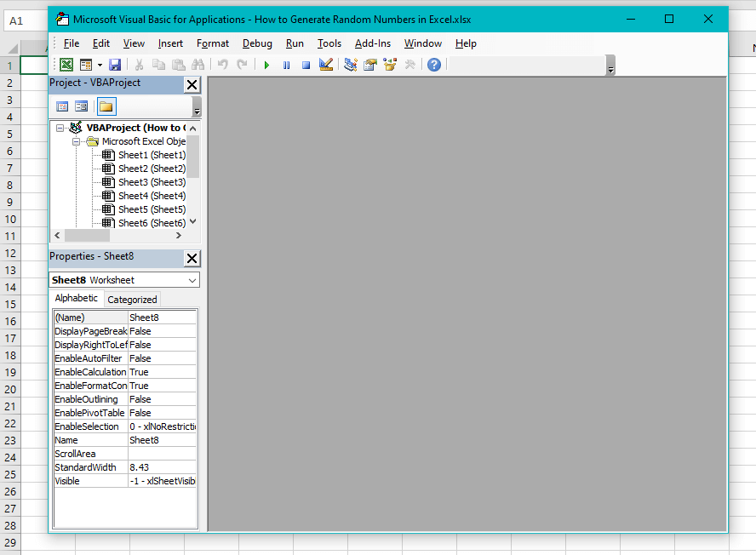
Task: Toggle Folders view in the Project Explorer
Action: tap(106, 106)
